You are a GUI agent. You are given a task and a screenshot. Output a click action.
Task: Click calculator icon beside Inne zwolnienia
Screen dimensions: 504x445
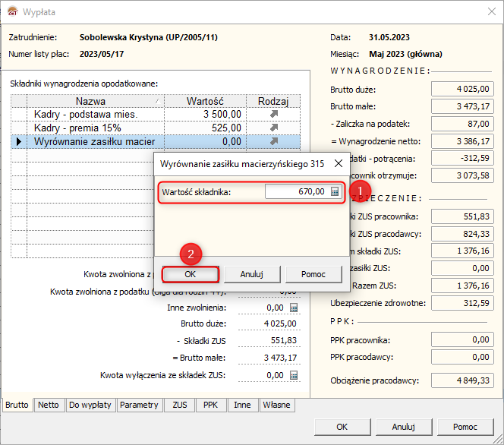click(x=294, y=308)
